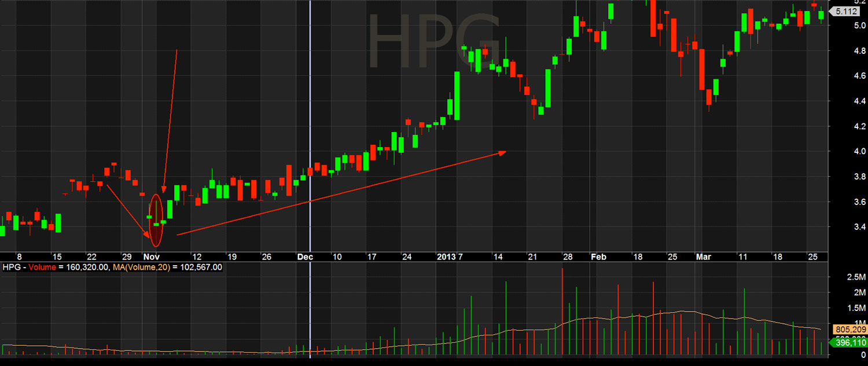868x366 pixels.
Task: Click the Mar label on the date axis
Action: 704,257
